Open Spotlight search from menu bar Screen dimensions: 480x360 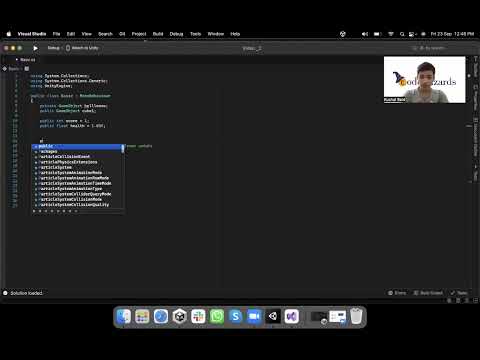tap(402, 34)
